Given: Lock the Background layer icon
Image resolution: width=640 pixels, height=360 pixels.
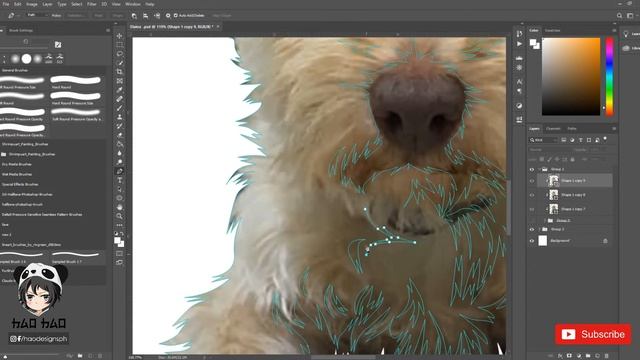Looking at the screenshot, I should point(605,241).
